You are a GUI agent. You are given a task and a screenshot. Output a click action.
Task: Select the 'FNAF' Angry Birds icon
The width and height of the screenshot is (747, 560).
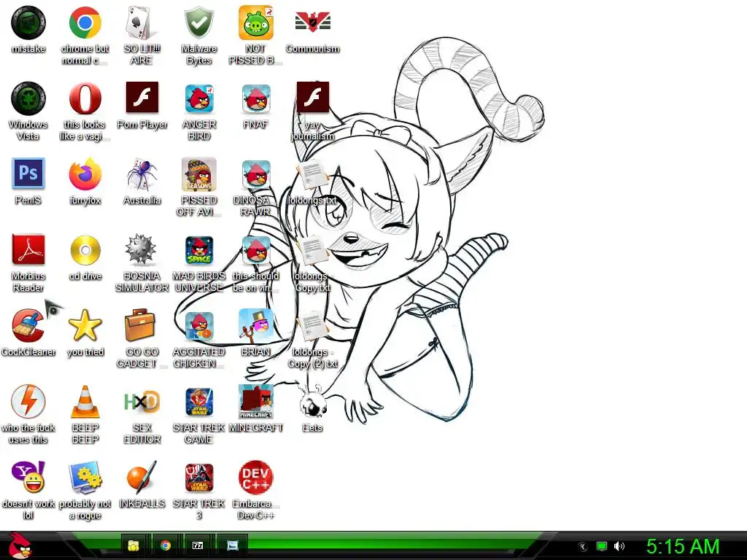pyautogui.click(x=256, y=98)
